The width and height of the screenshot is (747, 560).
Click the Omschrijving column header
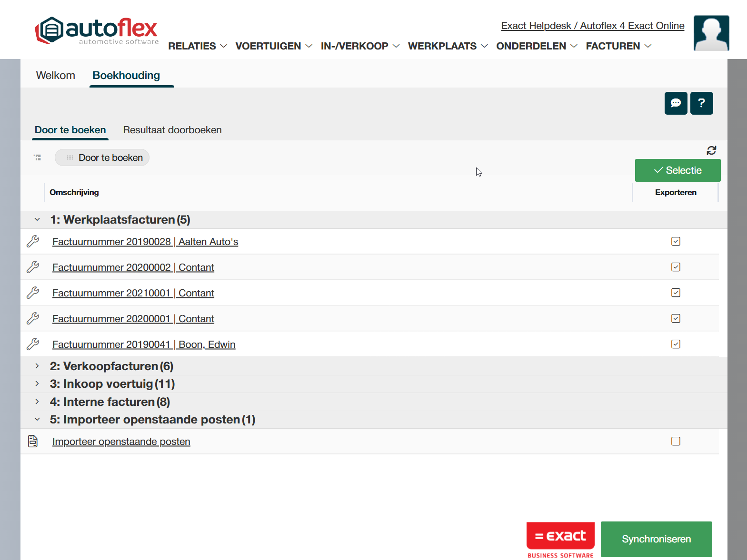pyautogui.click(x=74, y=192)
